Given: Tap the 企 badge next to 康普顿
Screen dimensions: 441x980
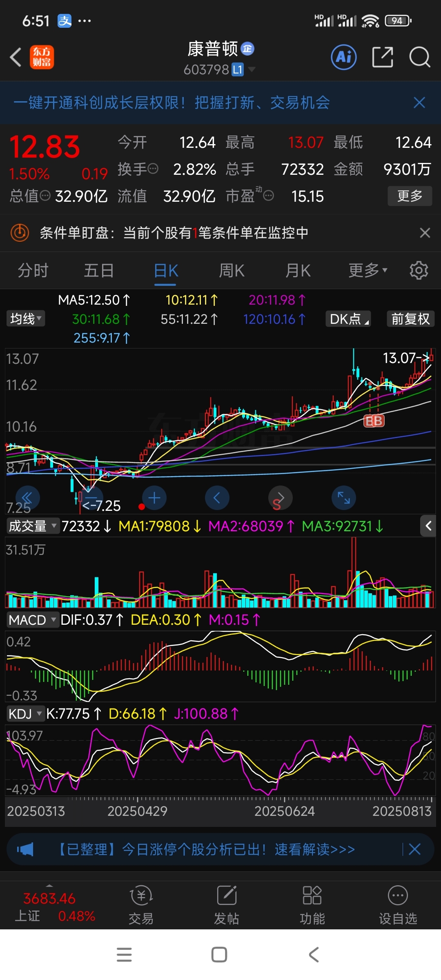Looking at the screenshot, I should point(247,49).
